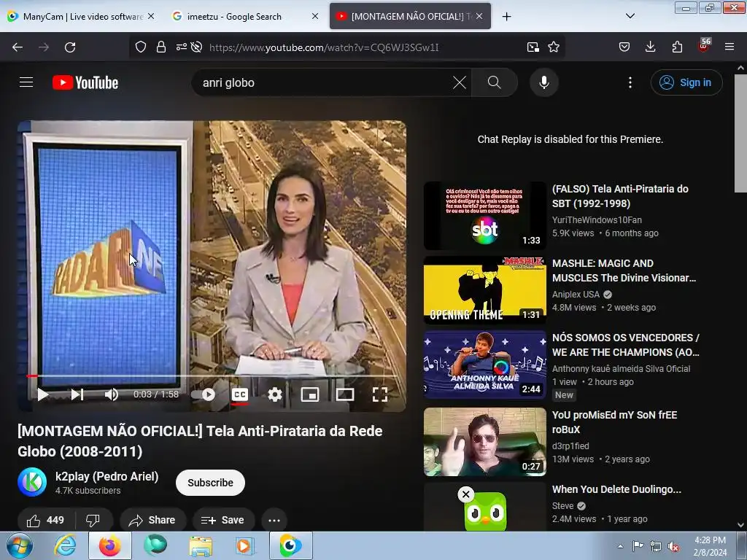This screenshot has width=747, height=560.
Task: Open more actions ellipsis under the video
Action: (x=274, y=520)
